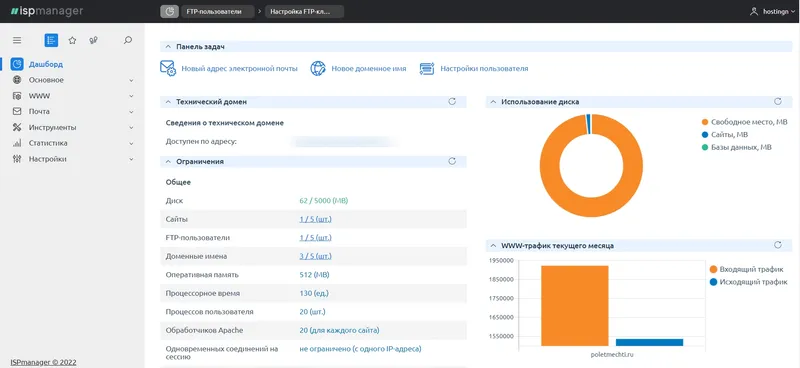Expand the WWW menu section

[131, 96]
